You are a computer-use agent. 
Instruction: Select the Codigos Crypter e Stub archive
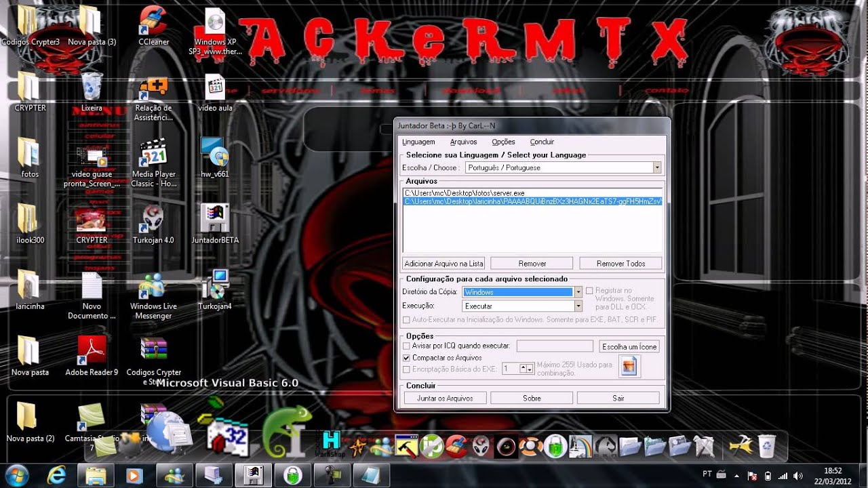click(154, 361)
